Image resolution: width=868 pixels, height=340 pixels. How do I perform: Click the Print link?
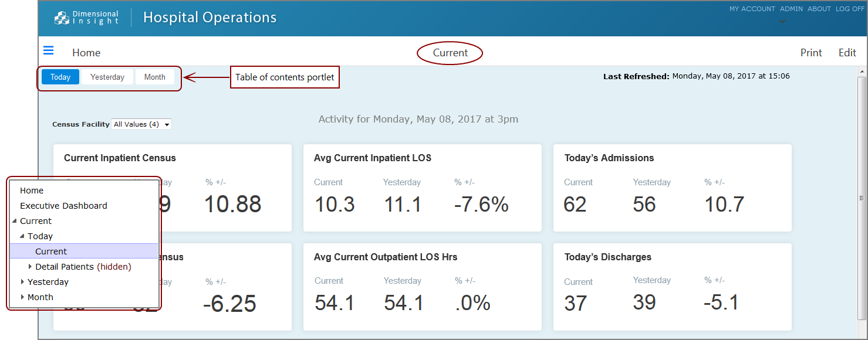[811, 53]
